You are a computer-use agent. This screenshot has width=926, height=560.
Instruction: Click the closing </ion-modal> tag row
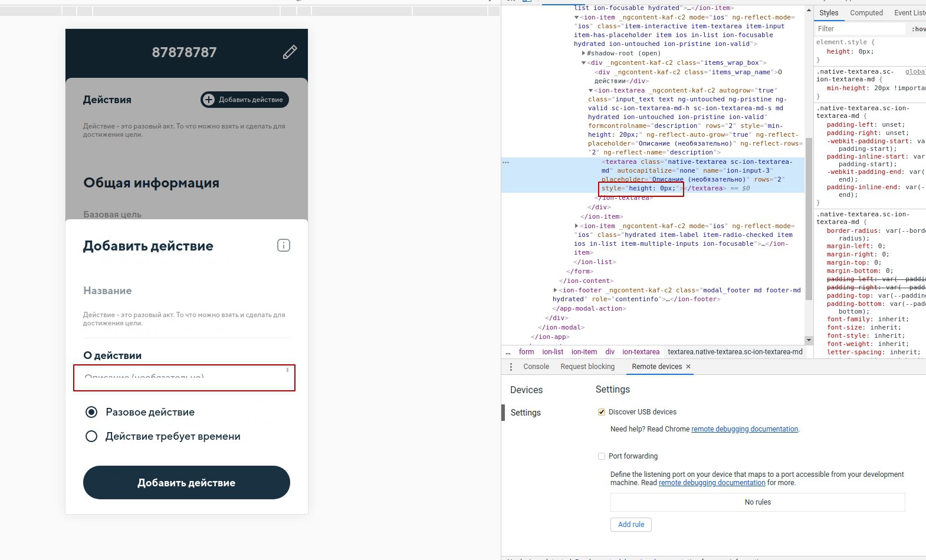[x=561, y=327]
